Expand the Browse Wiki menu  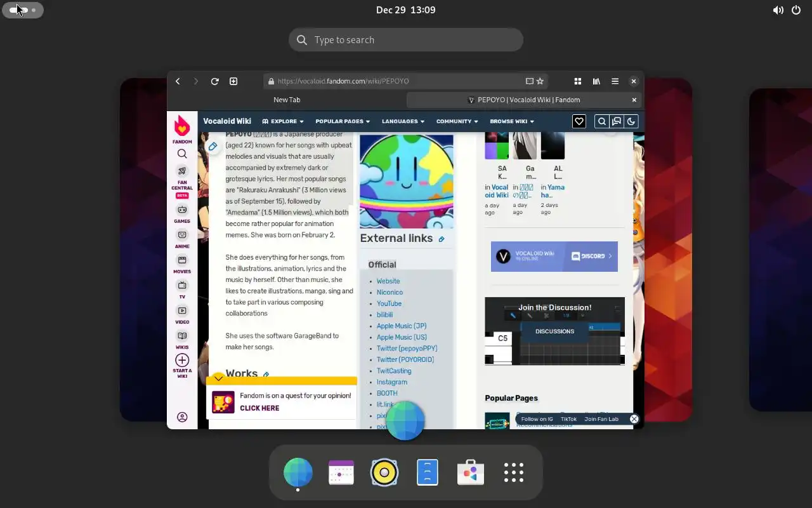point(512,121)
